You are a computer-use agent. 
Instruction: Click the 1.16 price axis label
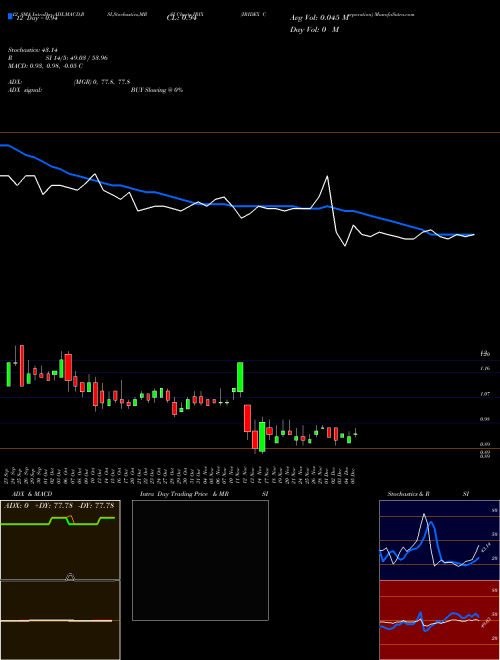484,368
